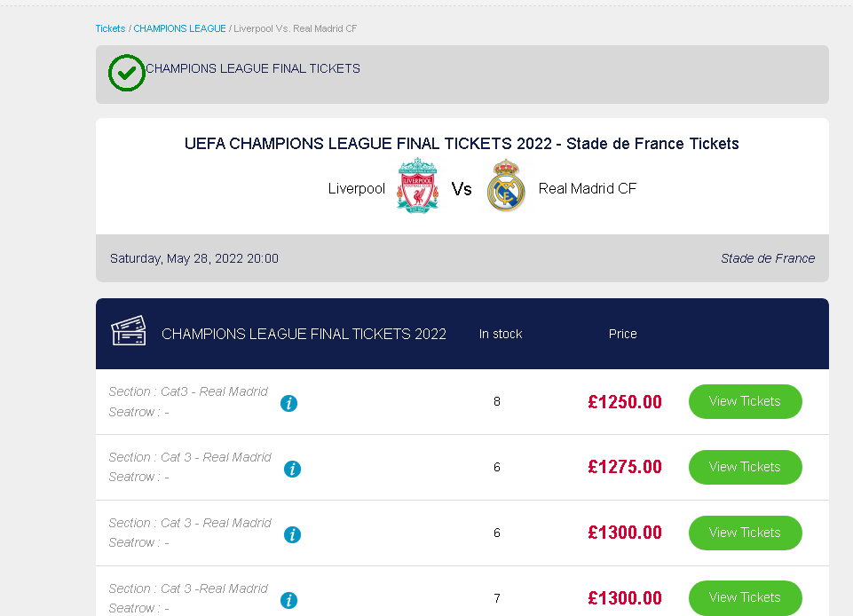853x616 pixels.
Task: View Tickets for the 7-in-stock £1300.00 listing
Action: tap(745, 598)
